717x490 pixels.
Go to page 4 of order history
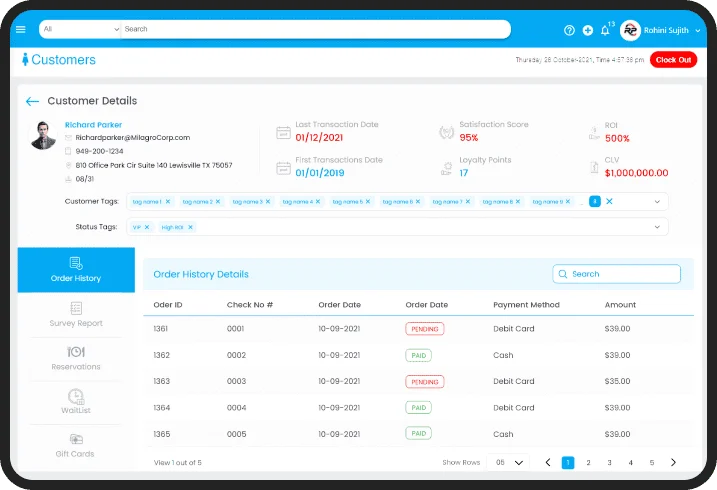click(x=631, y=463)
